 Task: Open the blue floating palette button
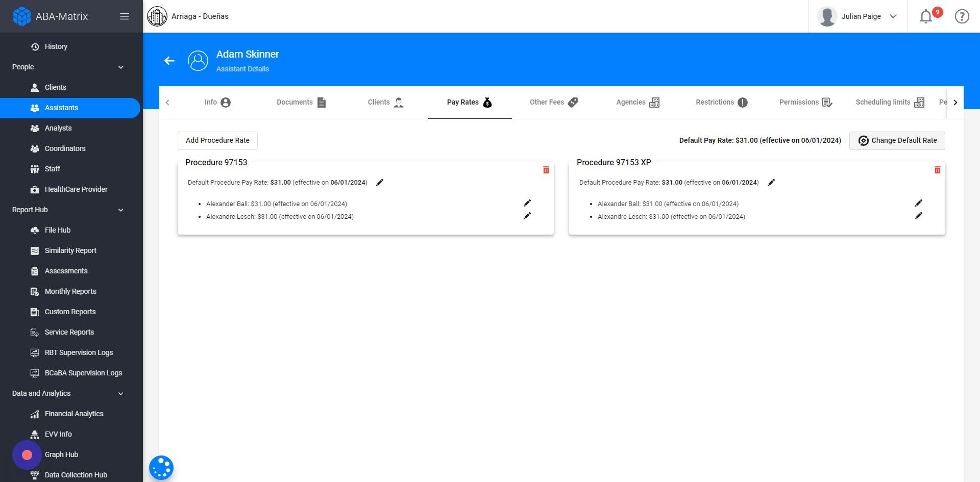(161, 468)
